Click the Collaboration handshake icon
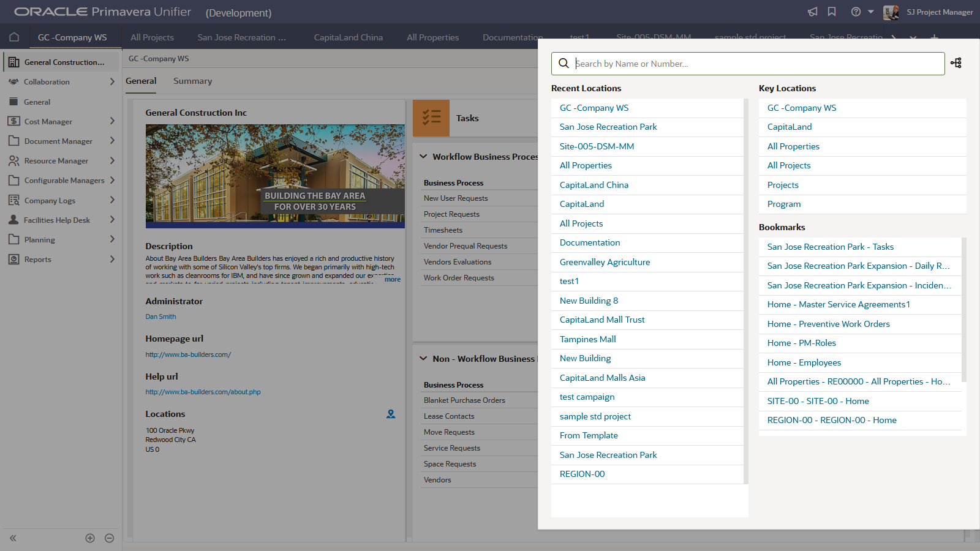The width and height of the screenshot is (980, 551). click(13, 81)
